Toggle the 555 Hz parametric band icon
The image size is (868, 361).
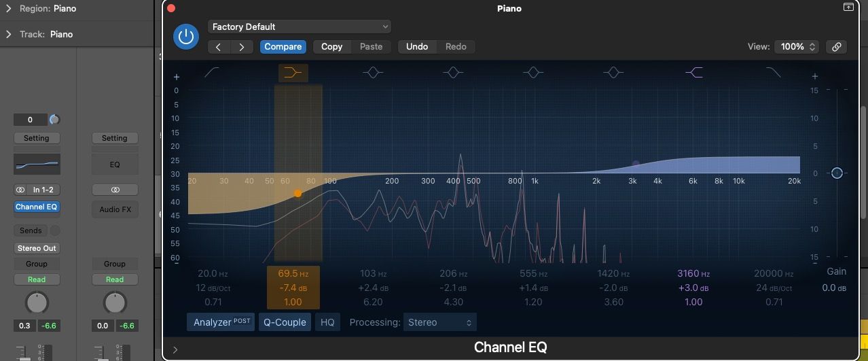pyautogui.click(x=533, y=72)
